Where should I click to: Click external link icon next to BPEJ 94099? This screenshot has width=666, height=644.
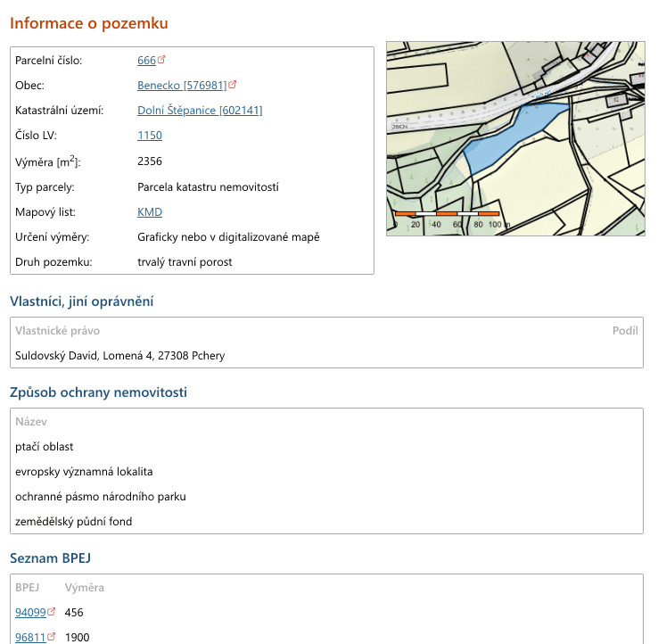[51, 612]
